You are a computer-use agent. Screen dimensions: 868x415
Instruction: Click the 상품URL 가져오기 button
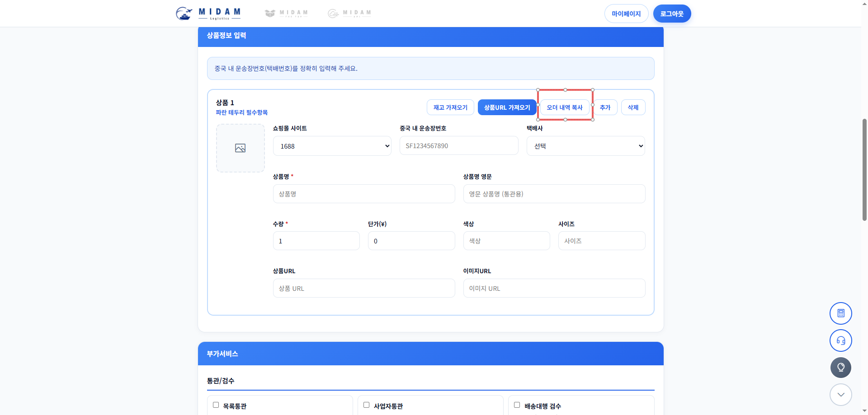(x=507, y=107)
